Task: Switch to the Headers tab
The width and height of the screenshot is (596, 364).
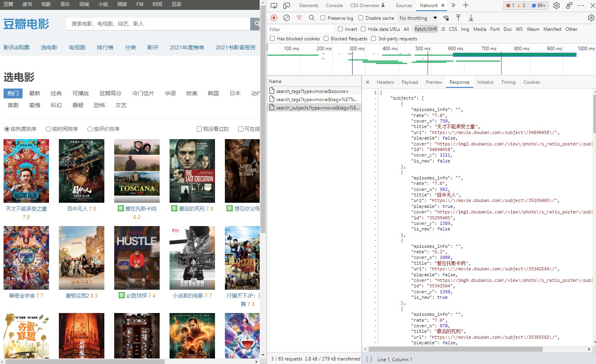Action: pyautogui.click(x=385, y=82)
